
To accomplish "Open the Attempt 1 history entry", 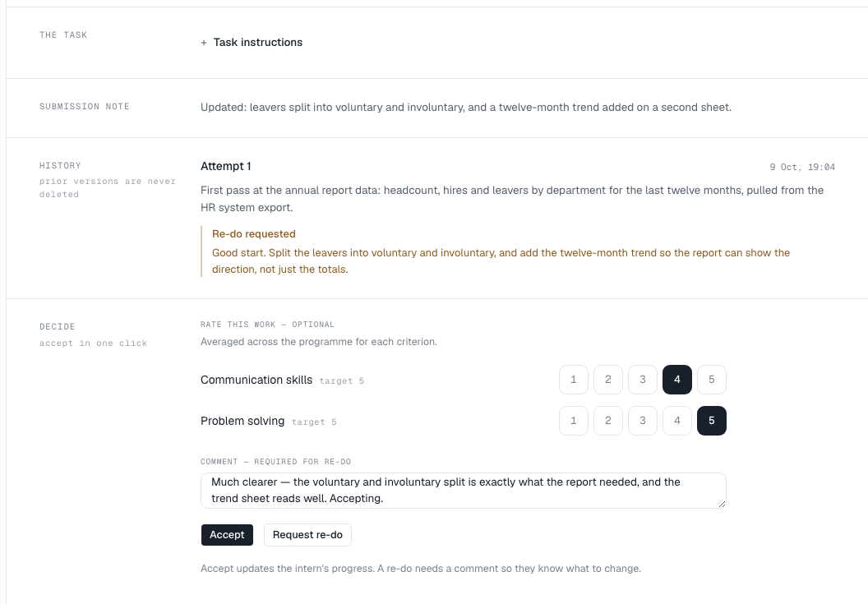I will point(226,166).
